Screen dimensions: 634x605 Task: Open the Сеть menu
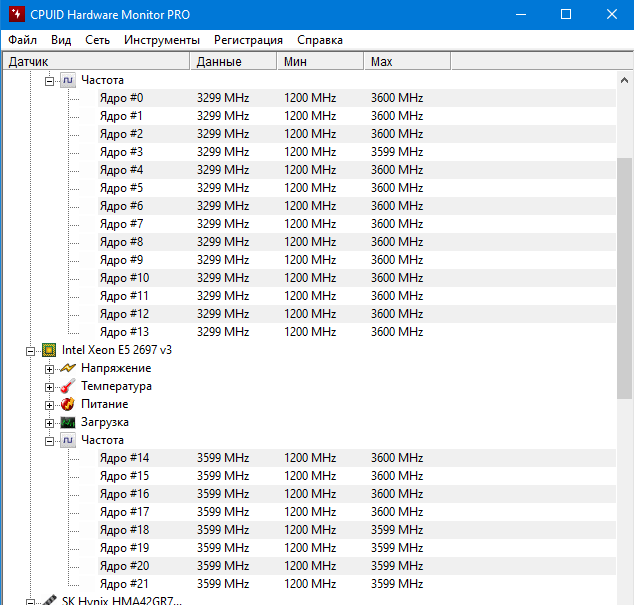(x=97, y=40)
